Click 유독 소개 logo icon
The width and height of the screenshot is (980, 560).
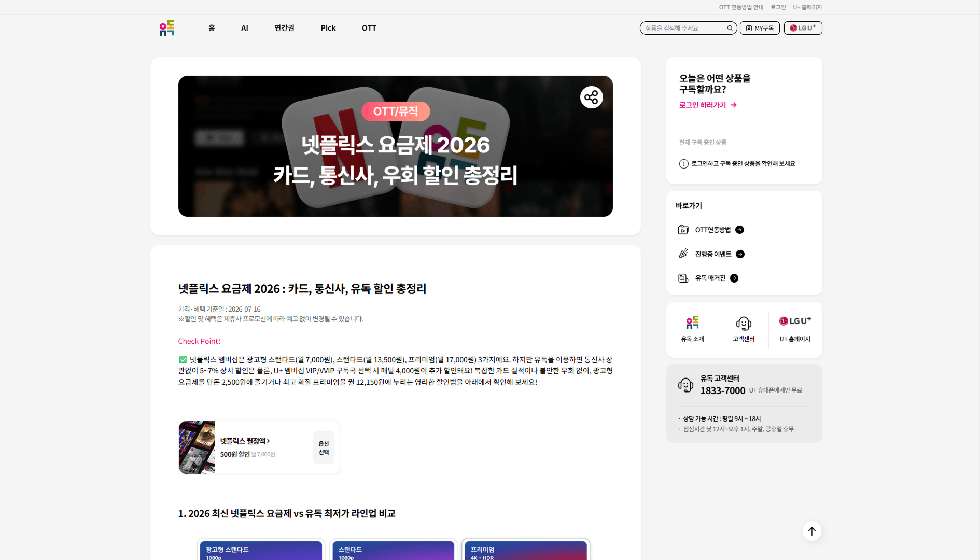[692, 323]
